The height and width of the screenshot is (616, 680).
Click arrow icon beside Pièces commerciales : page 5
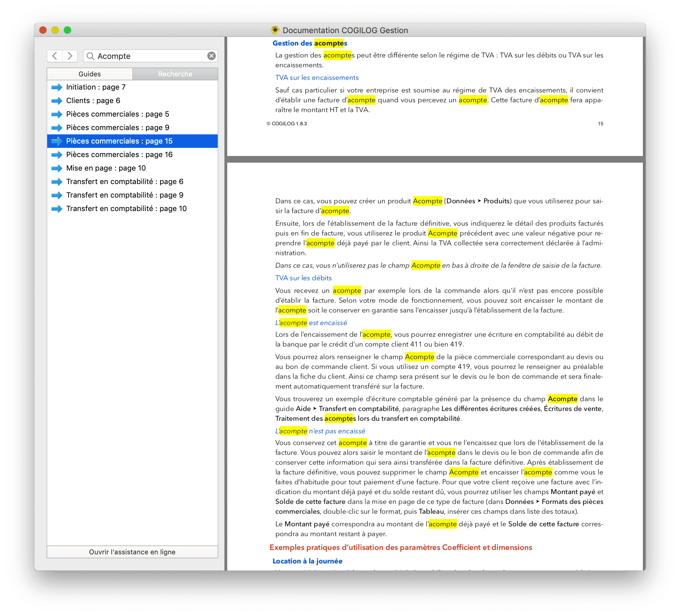coord(57,114)
